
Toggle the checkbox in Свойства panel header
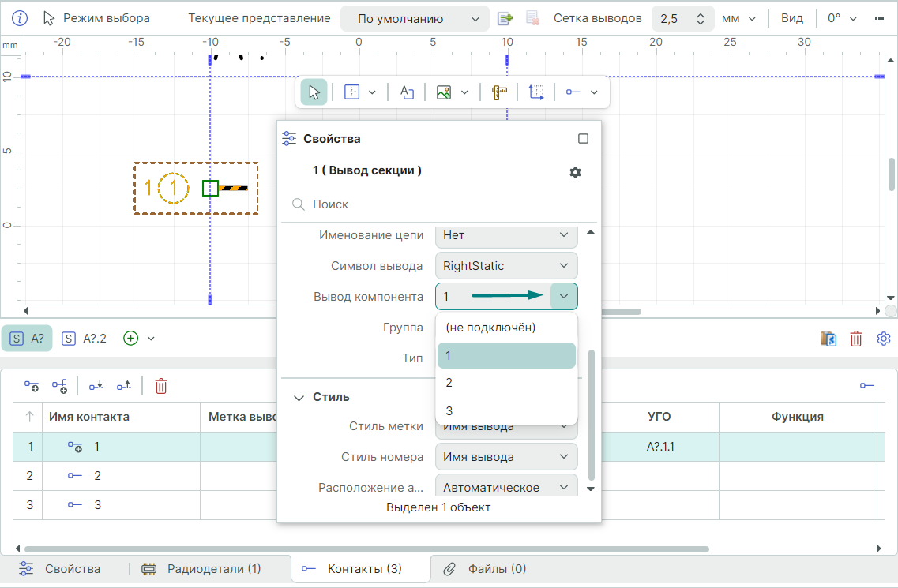(583, 139)
